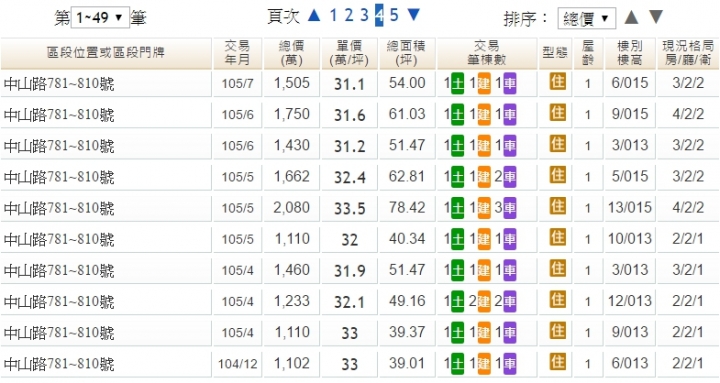Click purple 車 icon in 1,662 row
Screen dimensions: 720x383
(x=510, y=177)
